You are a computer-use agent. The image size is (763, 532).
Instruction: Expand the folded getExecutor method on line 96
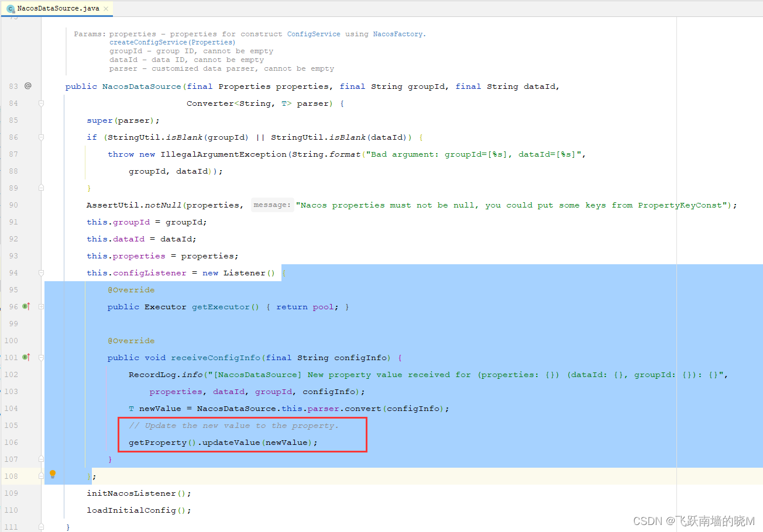[42, 306]
